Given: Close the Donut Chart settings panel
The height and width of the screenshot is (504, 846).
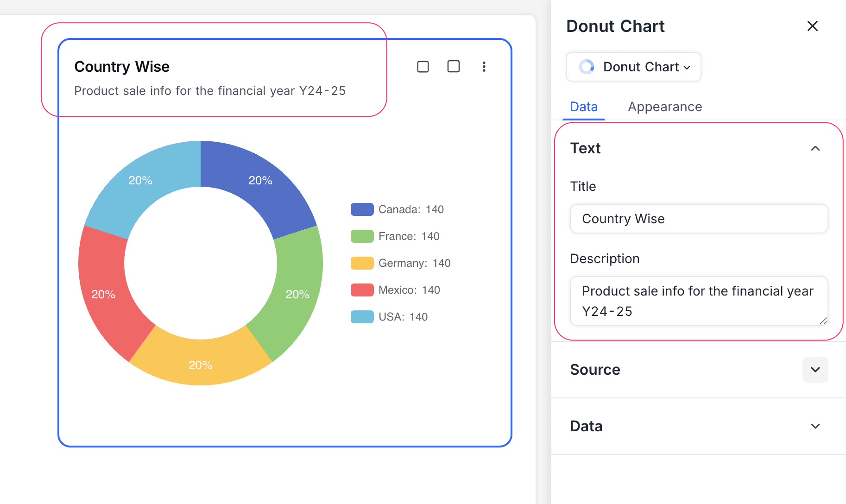Looking at the screenshot, I should pos(812,26).
